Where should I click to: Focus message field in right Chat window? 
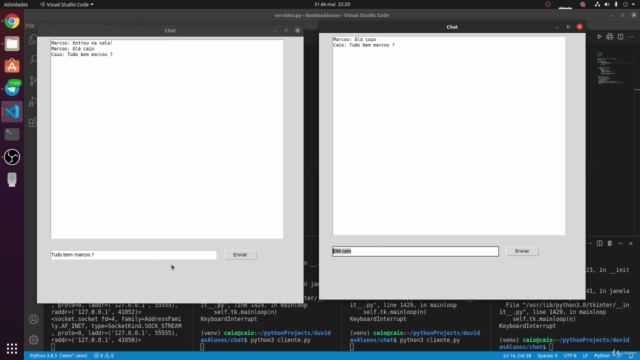click(x=416, y=251)
